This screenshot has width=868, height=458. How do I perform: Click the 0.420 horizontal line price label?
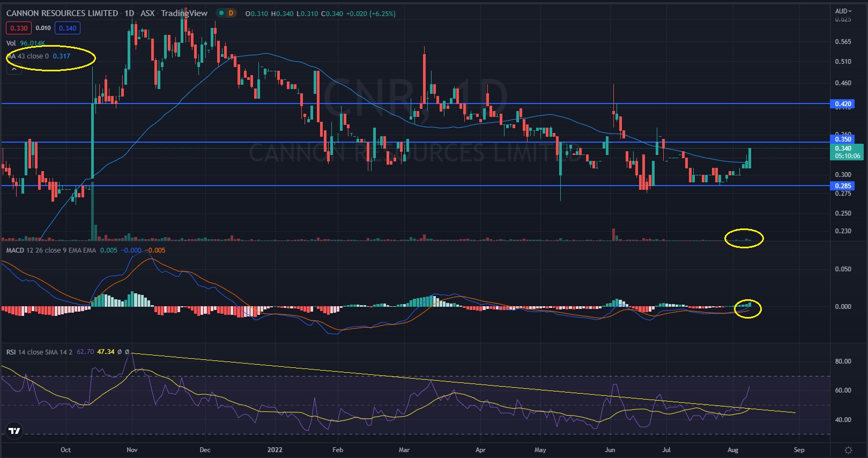tap(843, 104)
